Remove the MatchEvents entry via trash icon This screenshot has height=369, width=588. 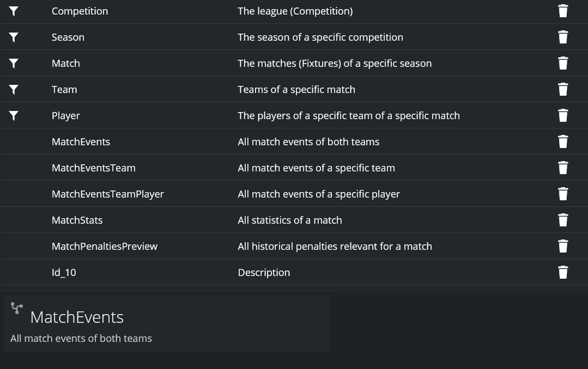click(x=563, y=142)
